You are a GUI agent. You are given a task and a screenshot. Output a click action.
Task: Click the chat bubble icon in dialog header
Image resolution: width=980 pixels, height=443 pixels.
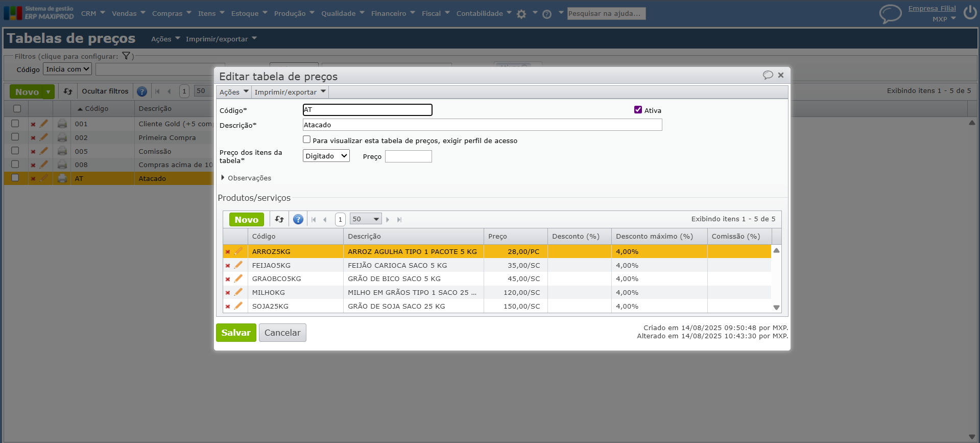(x=768, y=75)
